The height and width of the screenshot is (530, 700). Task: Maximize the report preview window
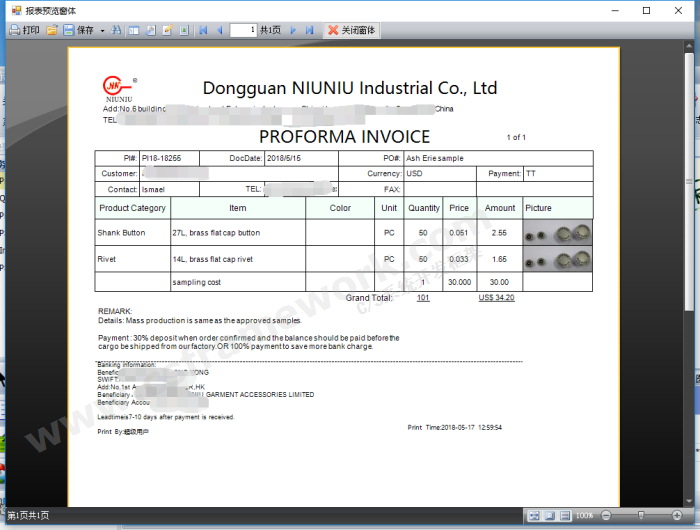(646, 10)
